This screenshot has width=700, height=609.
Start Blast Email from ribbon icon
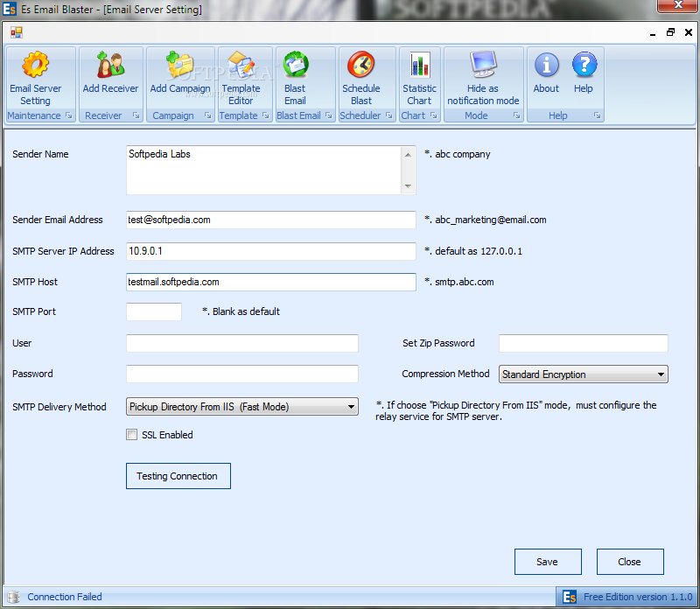(x=295, y=64)
